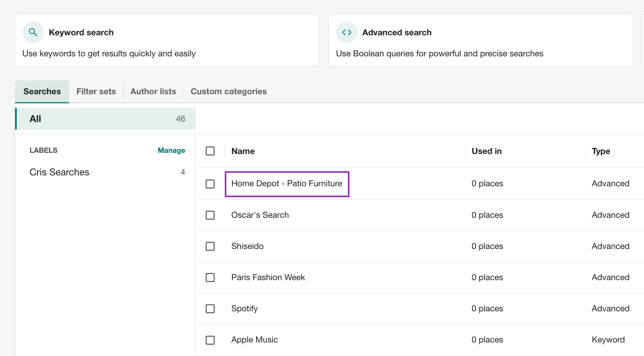Select the Spotify row checkbox
Image resolution: width=644 pixels, height=356 pixels.
pyautogui.click(x=210, y=309)
